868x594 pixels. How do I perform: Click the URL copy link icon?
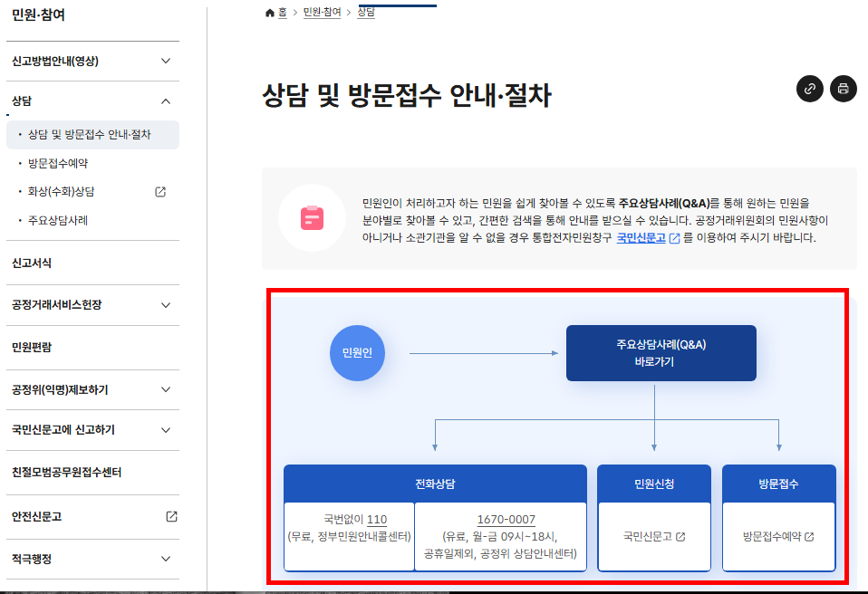[x=809, y=90]
